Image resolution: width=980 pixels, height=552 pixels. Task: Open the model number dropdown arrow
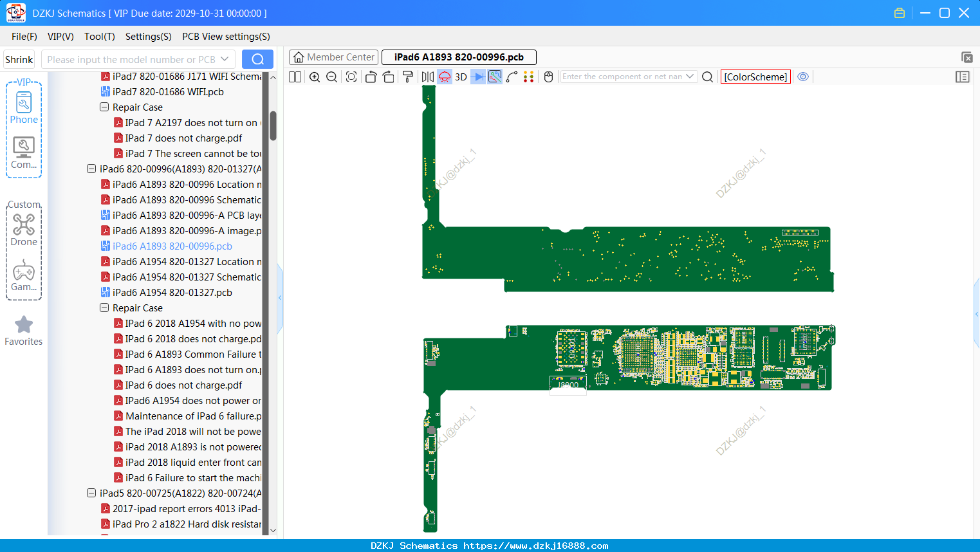[225, 59]
